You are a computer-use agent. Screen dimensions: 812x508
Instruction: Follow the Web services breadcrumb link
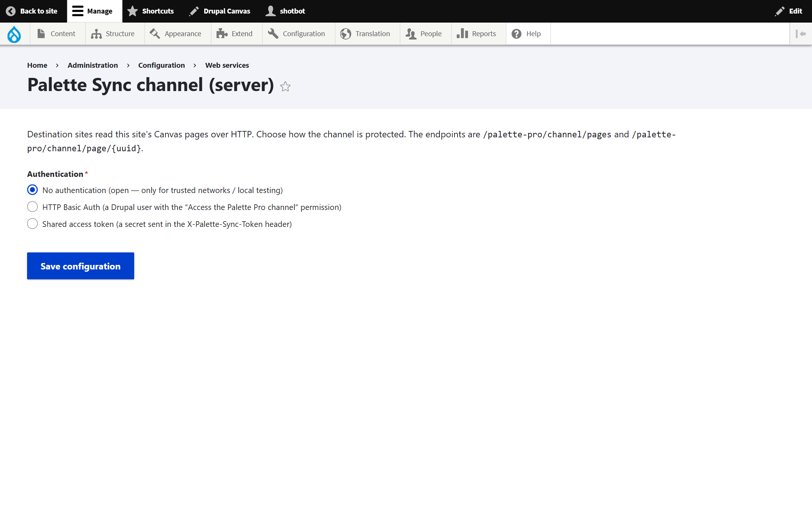[x=227, y=65]
